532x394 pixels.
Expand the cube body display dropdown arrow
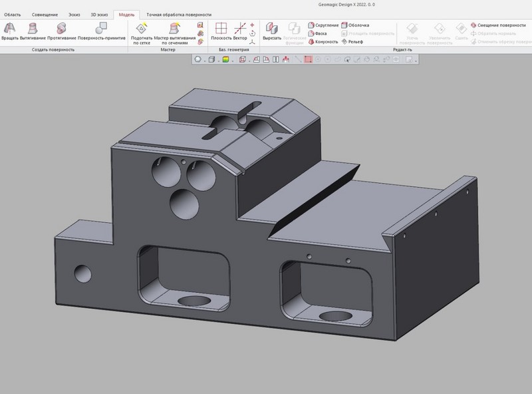coord(218,61)
